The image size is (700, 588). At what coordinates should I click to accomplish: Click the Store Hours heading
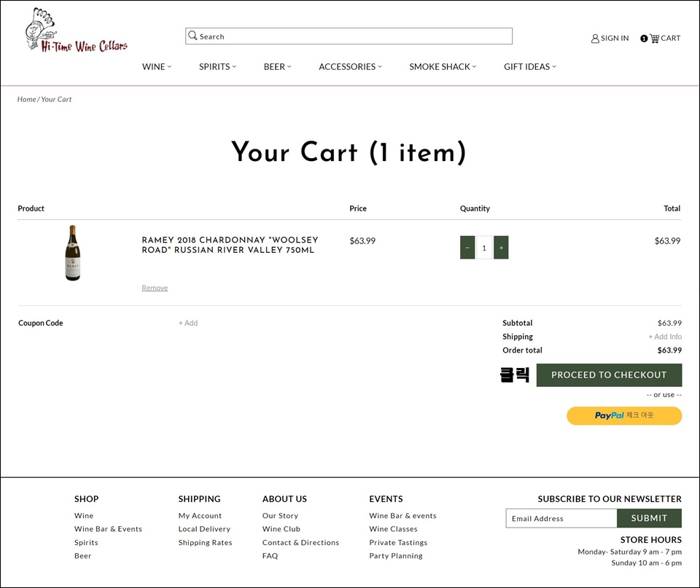[x=651, y=540]
